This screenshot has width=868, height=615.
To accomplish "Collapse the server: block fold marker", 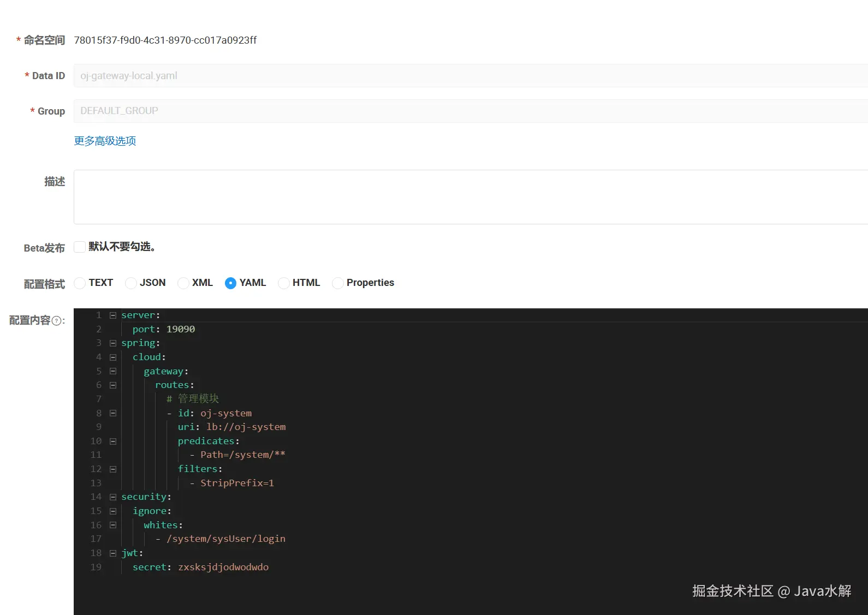I will (x=113, y=315).
